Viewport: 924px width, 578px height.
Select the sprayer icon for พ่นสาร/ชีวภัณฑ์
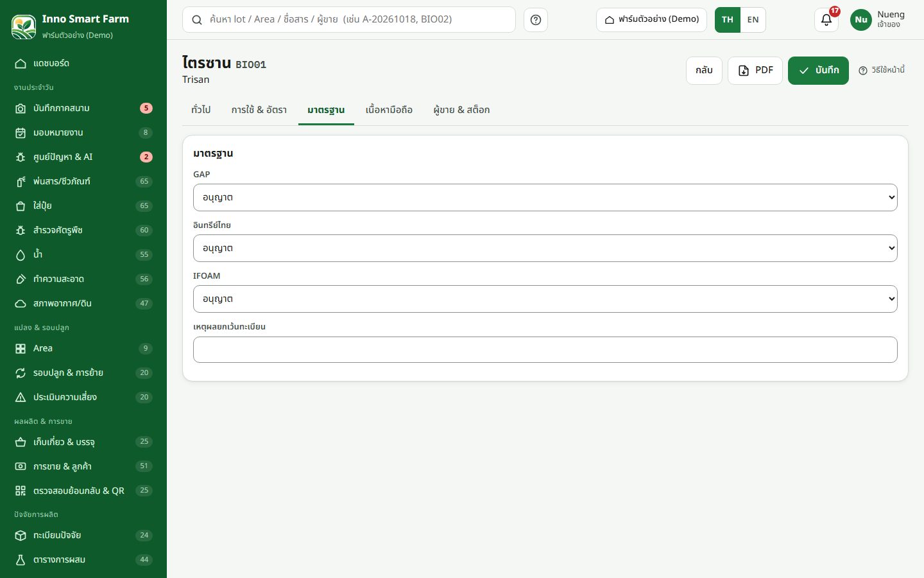(x=21, y=182)
